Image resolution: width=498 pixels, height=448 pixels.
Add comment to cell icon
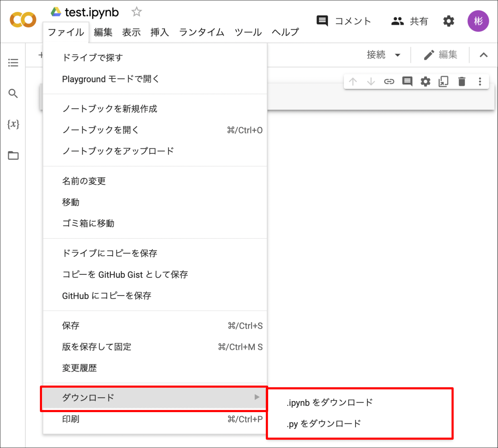(x=407, y=82)
